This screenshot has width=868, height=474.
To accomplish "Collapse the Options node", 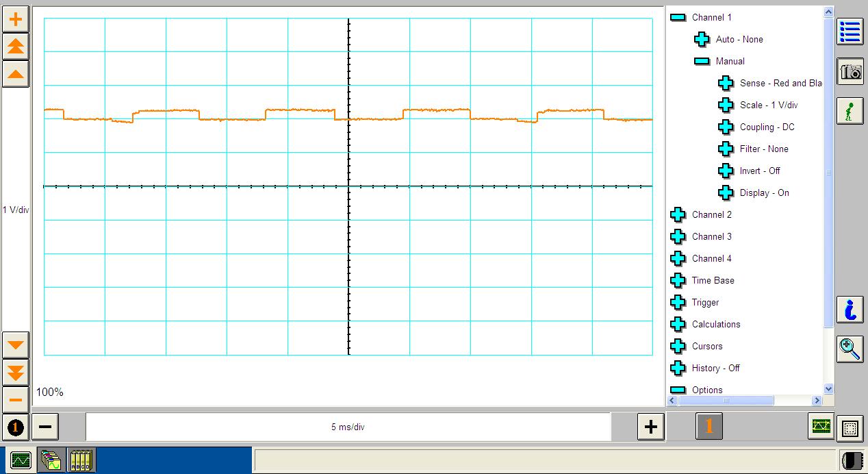I will (x=678, y=390).
